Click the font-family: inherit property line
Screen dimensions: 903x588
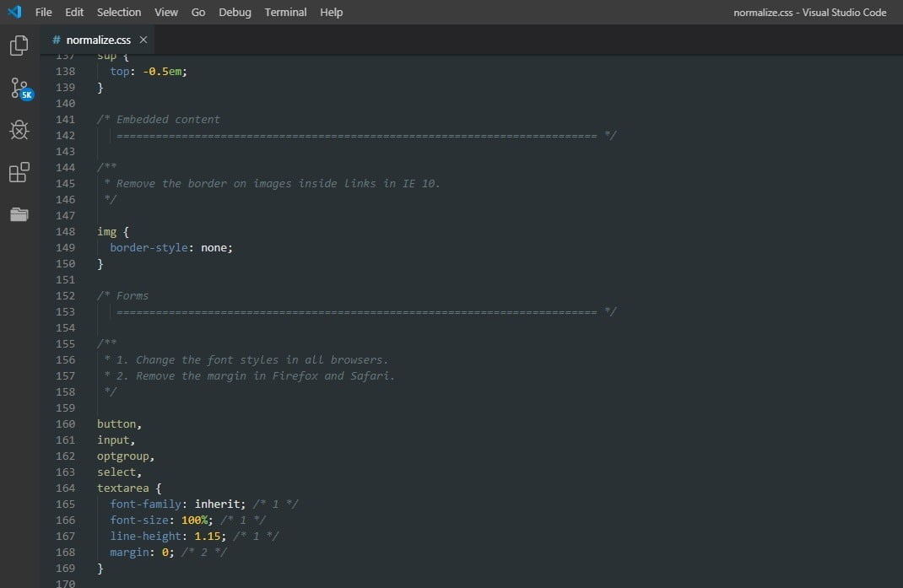click(x=177, y=504)
